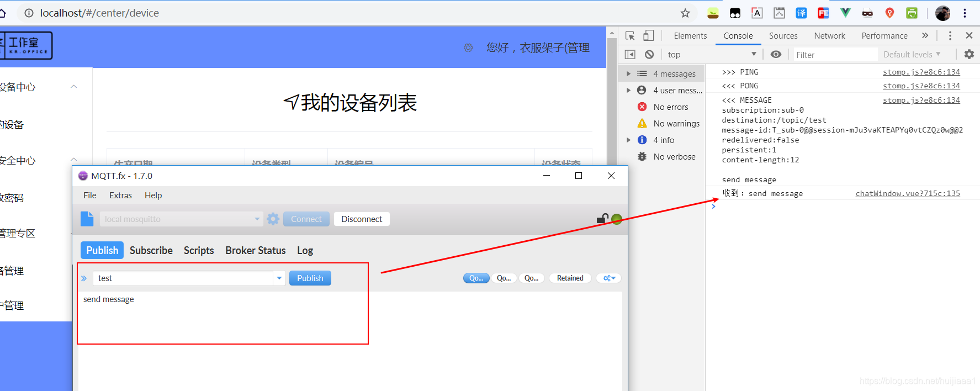Open stomp.js link beside PING line

921,72
